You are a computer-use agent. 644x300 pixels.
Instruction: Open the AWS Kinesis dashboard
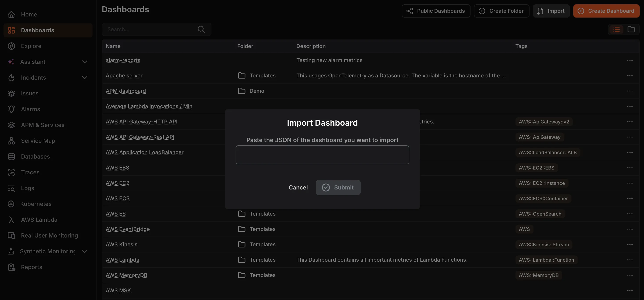coord(122,245)
